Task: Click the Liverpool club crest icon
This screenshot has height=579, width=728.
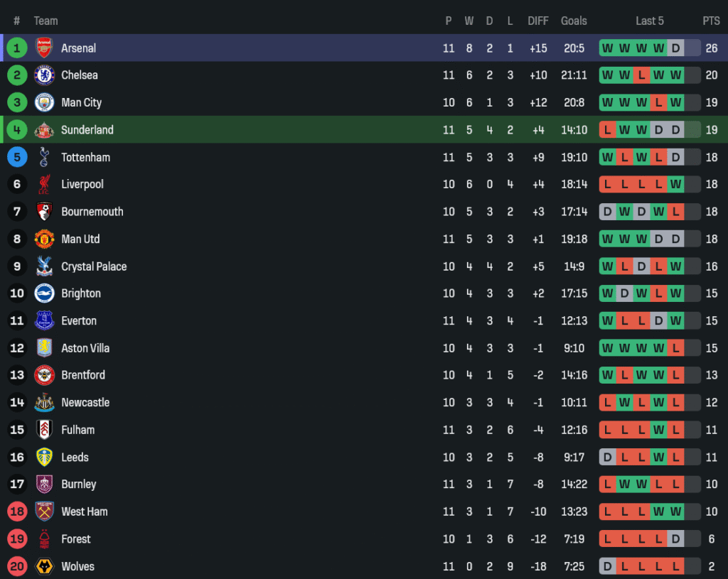Action: tap(44, 184)
